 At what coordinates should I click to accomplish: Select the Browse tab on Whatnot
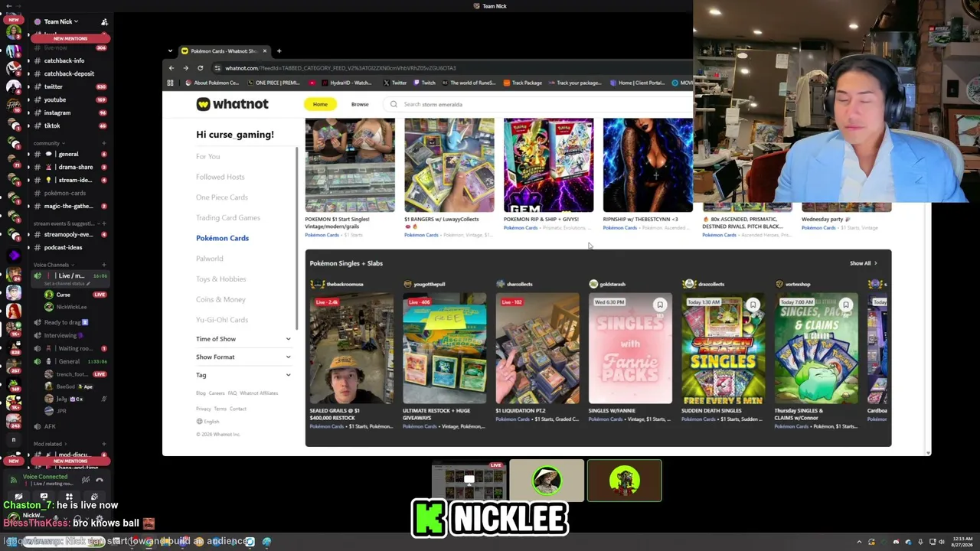360,104
